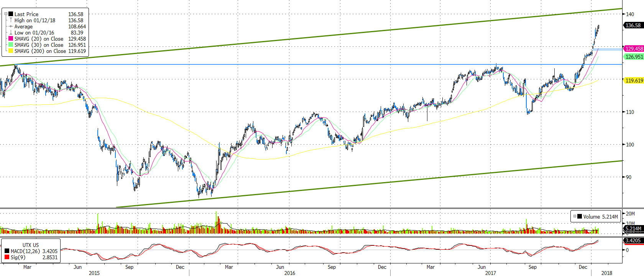Select the 'Last Price' legend label

click(x=26, y=14)
